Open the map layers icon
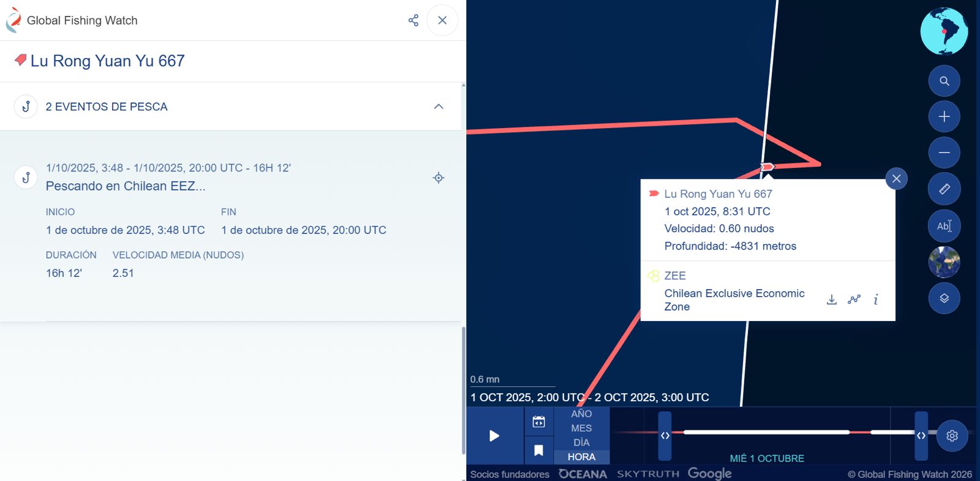The image size is (980, 481). pyautogui.click(x=944, y=298)
